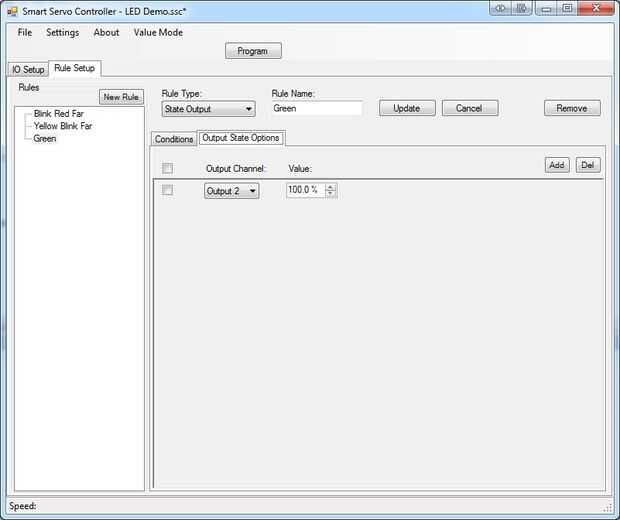The image size is (620, 520).
Task: Click the Remove button
Action: point(572,108)
